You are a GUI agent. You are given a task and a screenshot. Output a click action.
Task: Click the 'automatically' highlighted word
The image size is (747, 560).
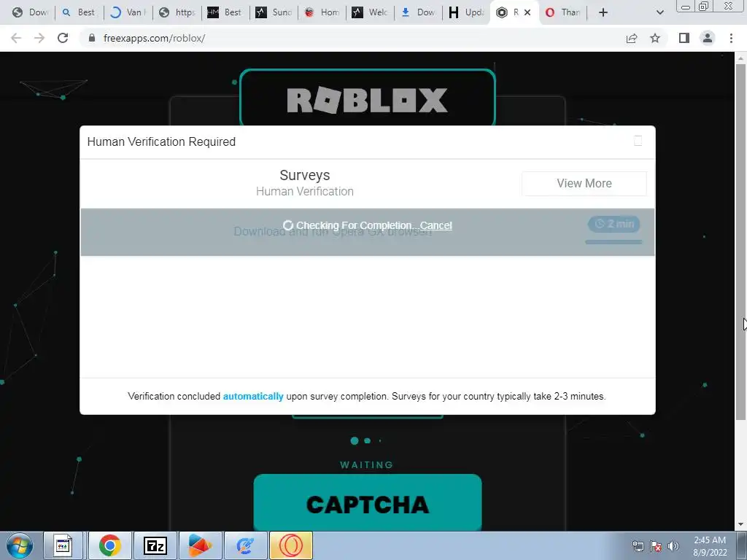click(x=253, y=396)
